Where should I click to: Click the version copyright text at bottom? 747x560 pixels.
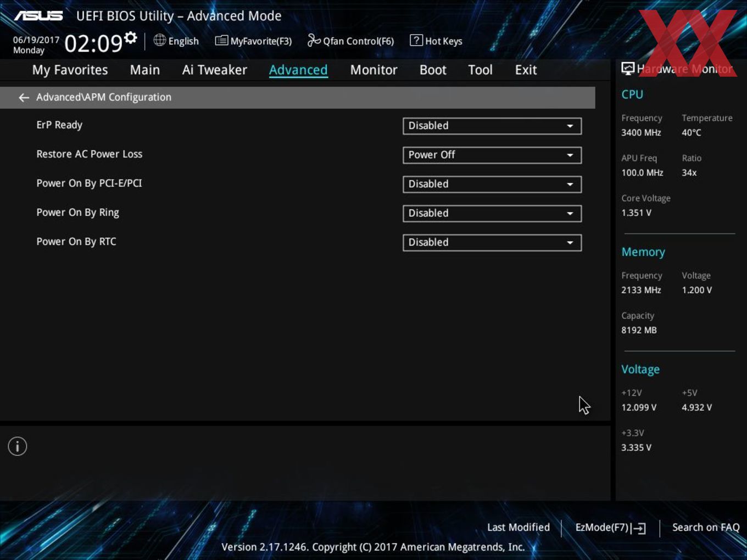(x=373, y=547)
